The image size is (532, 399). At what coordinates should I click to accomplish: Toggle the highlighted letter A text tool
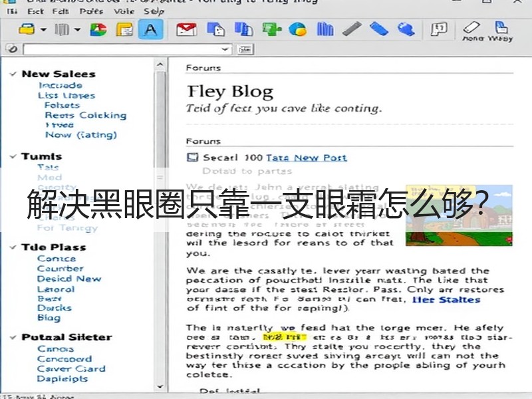click(x=151, y=29)
